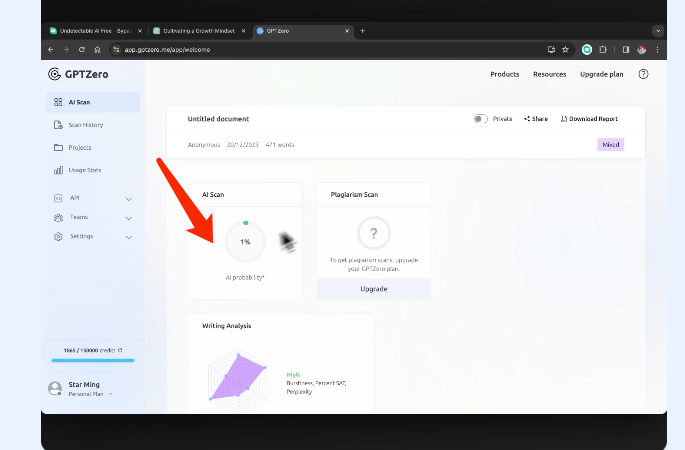Share the document
685x450 pixels.
point(536,119)
